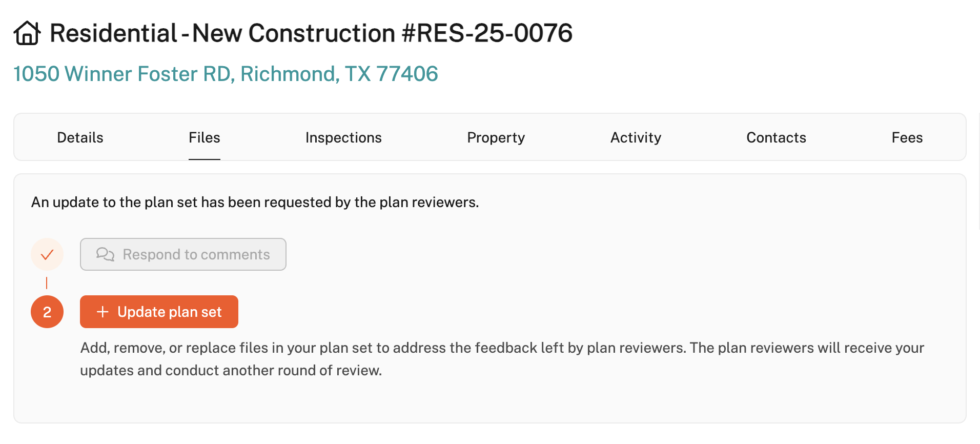This screenshot has height=444, width=980.
Task: Click the completed step checkmark icon
Action: [x=47, y=254]
